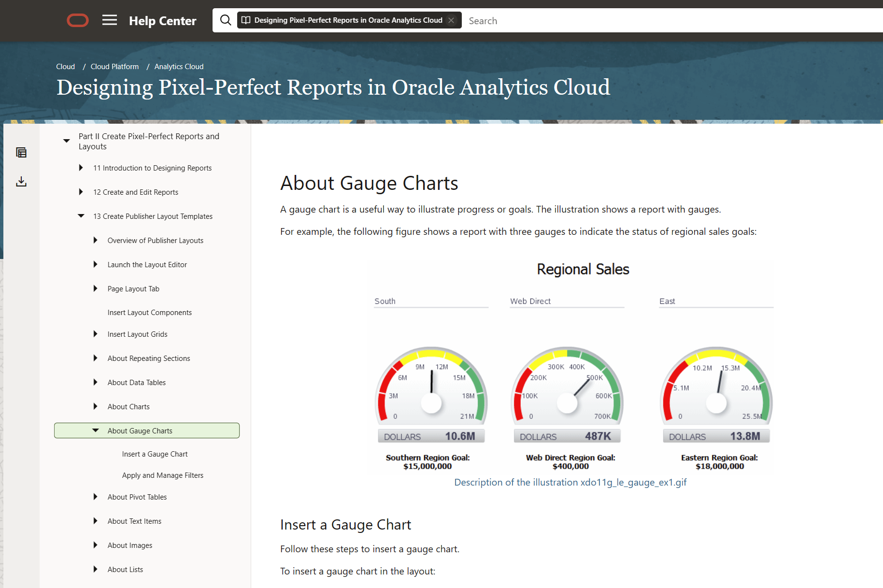Click the page title Designing Pixel-Perfect Reports

(x=333, y=87)
